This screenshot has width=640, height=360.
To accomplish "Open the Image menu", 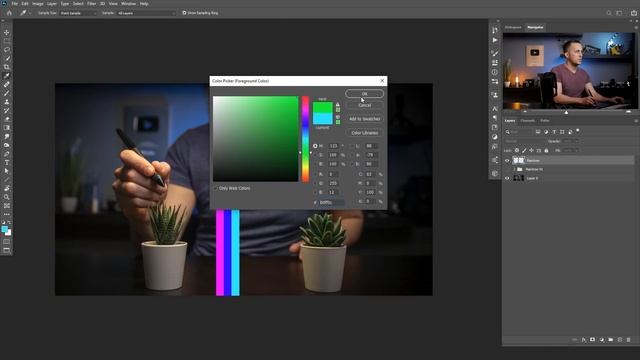I will point(38,4).
